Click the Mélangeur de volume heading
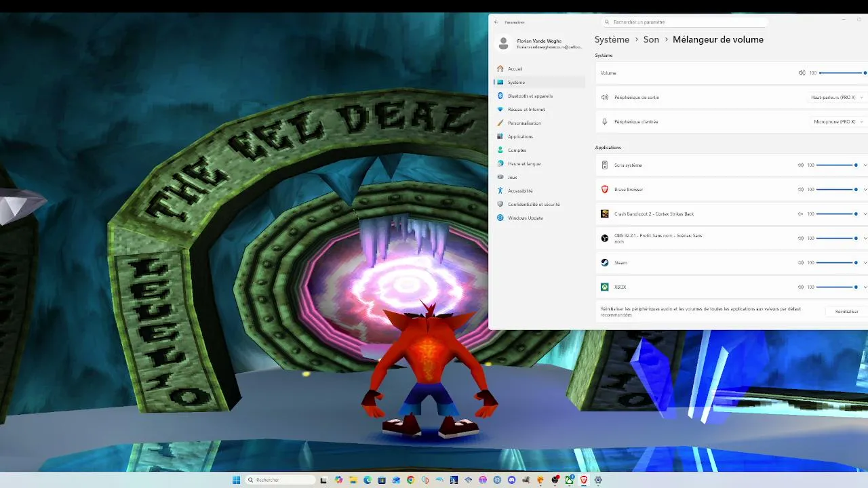 pos(718,39)
